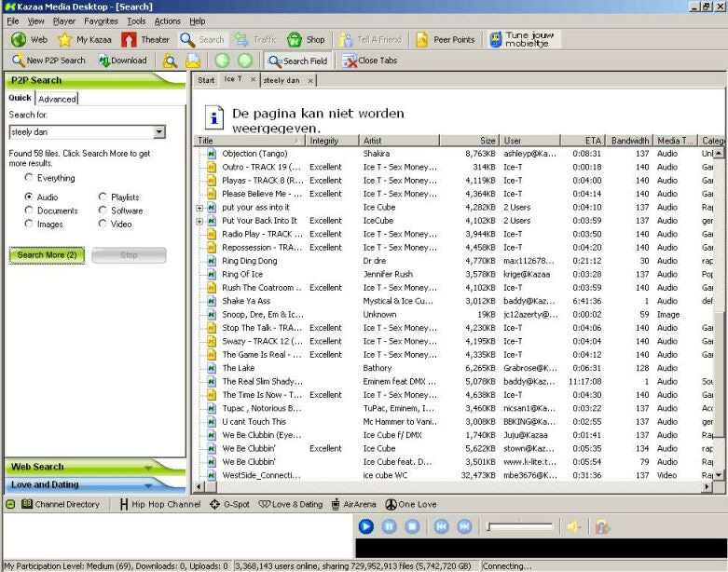Image resolution: width=728 pixels, height=572 pixels.
Task: Select the Everything radio button
Action: coord(29,177)
